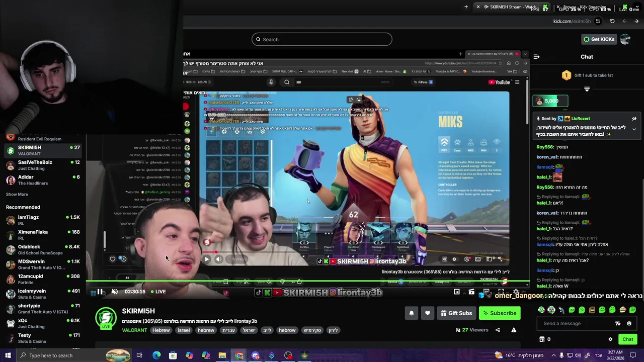
Task: Open the SasiVeTheBoiz followed channel
Action: (43, 165)
